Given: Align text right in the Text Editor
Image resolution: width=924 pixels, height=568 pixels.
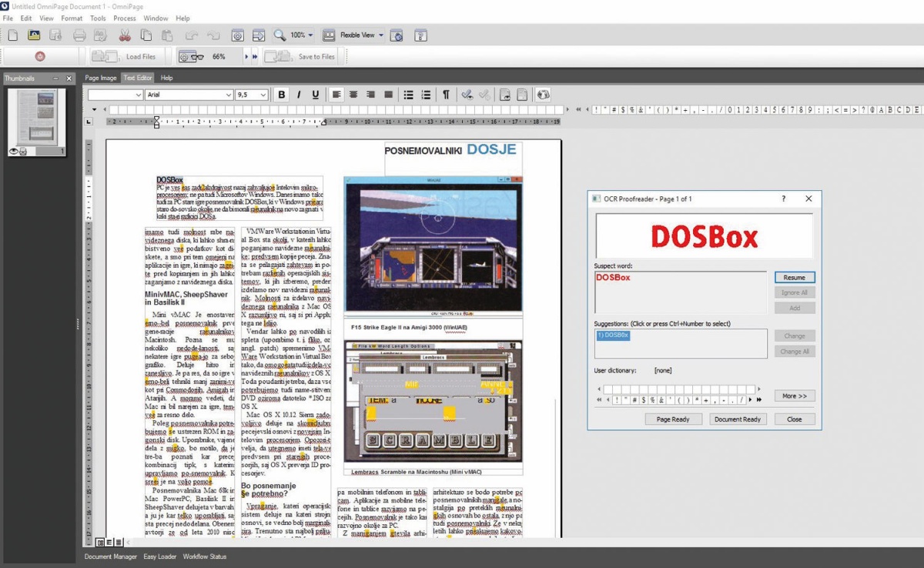Looking at the screenshot, I should (x=370, y=95).
